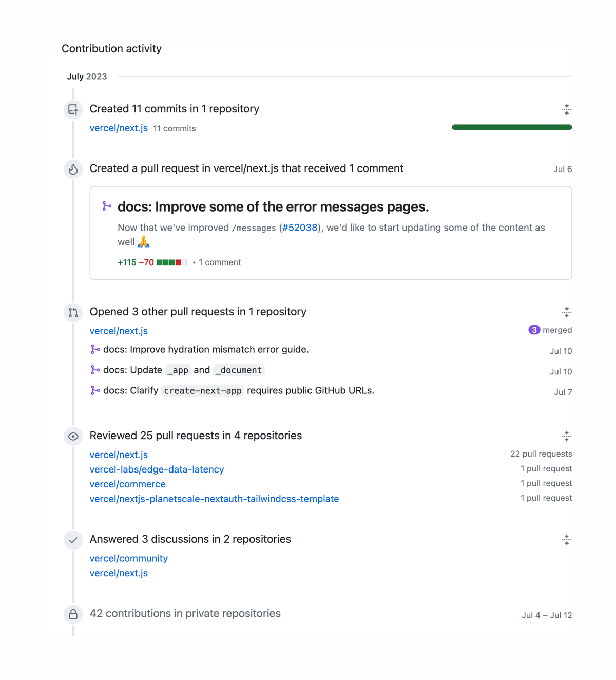Click the purple 3 merged badge
Screen dimensions: 616x680
pyautogui.click(x=534, y=330)
